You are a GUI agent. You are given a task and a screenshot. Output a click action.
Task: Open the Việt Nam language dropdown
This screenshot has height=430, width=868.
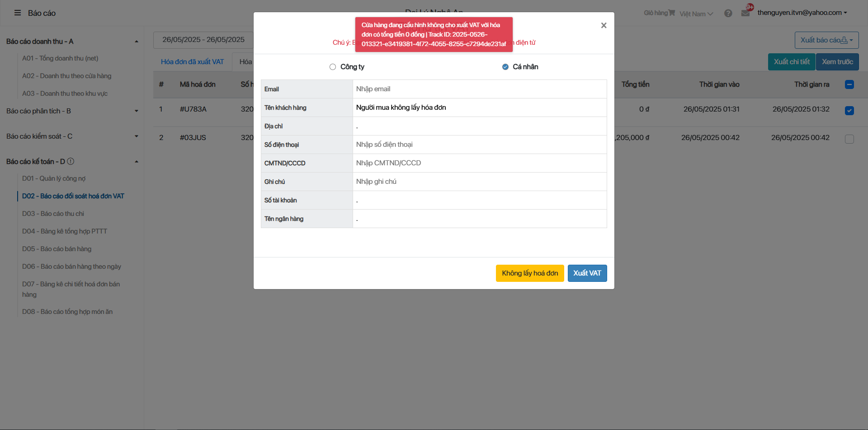[x=696, y=14]
